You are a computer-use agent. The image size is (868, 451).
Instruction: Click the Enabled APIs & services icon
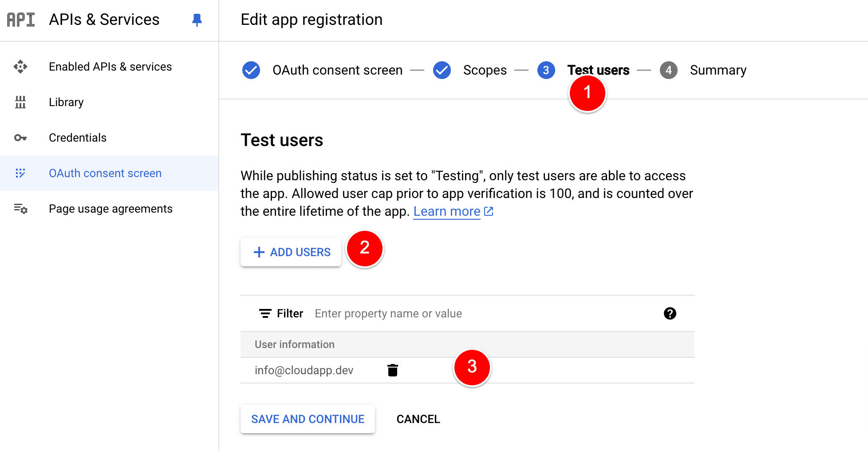(x=20, y=67)
